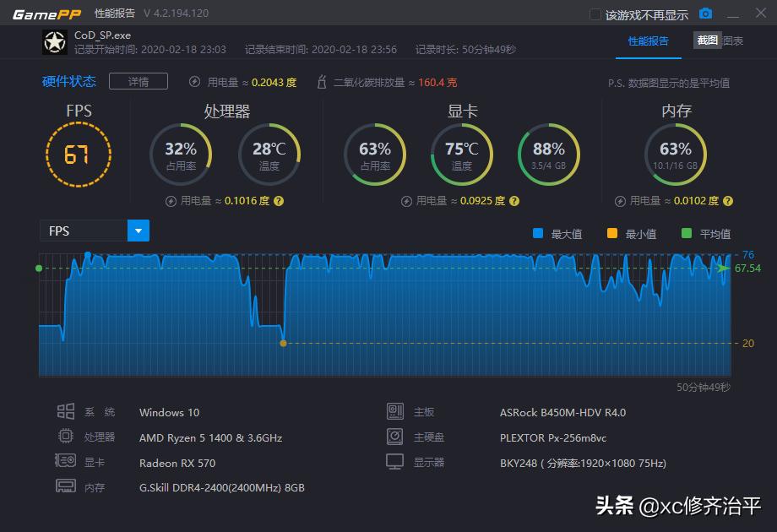This screenshot has width=777, height=532.
Task: Click the RAM 63% usage gauge
Action: tap(676, 155)
